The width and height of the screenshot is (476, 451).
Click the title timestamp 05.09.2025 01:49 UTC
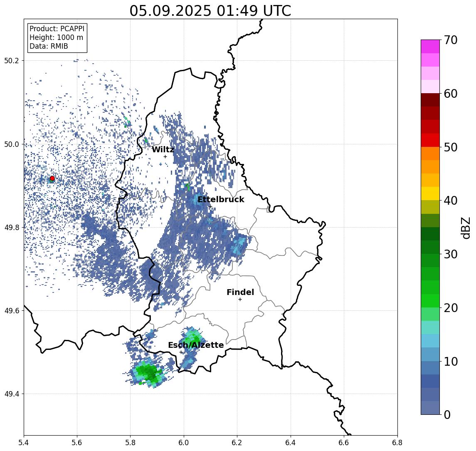tap(210, 11)
